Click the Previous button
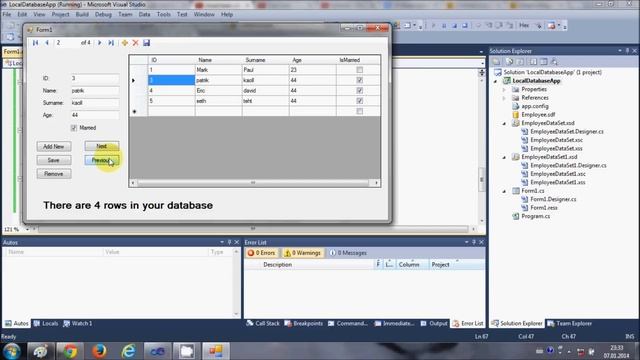The height and width of the screenshot is (360, 640). (102, 160)
